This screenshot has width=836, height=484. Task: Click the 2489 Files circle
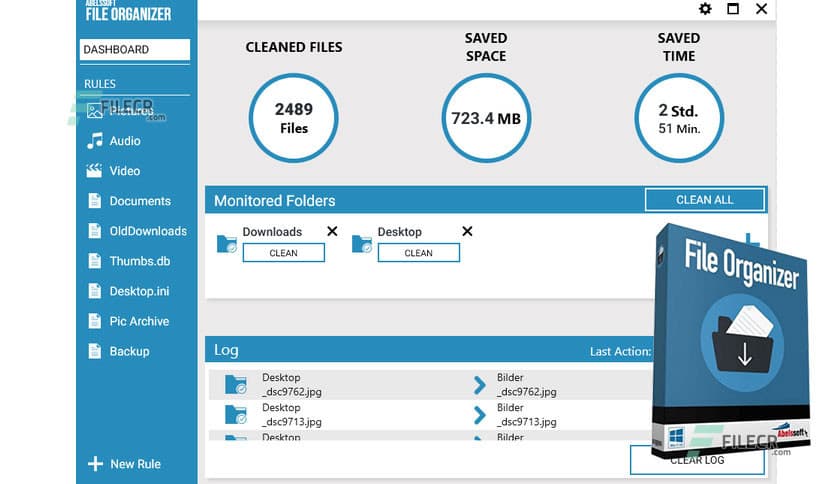tap(294, 118)
